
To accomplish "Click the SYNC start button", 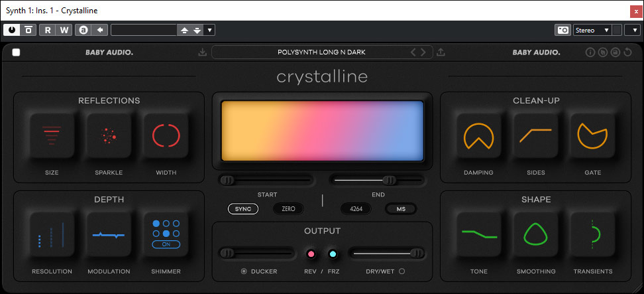I will 243,208.
